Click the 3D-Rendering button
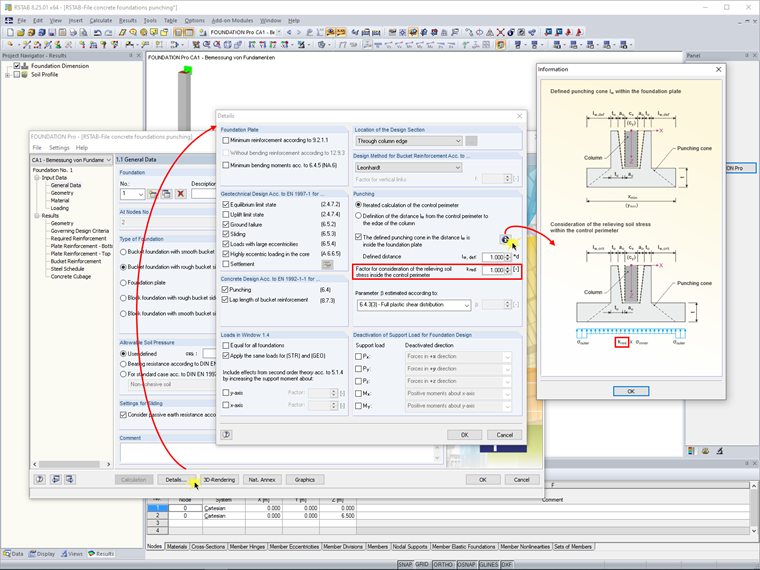760x570 pixels. (219, 480)
